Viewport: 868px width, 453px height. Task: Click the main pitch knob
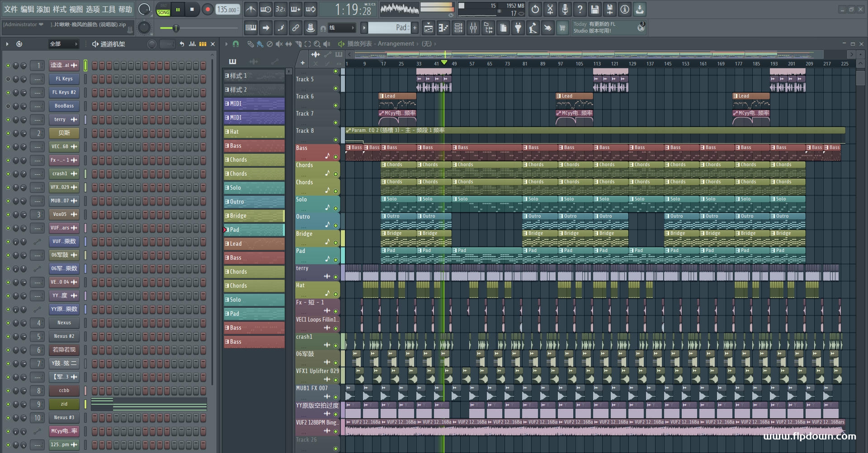click(x=144, y=28)
